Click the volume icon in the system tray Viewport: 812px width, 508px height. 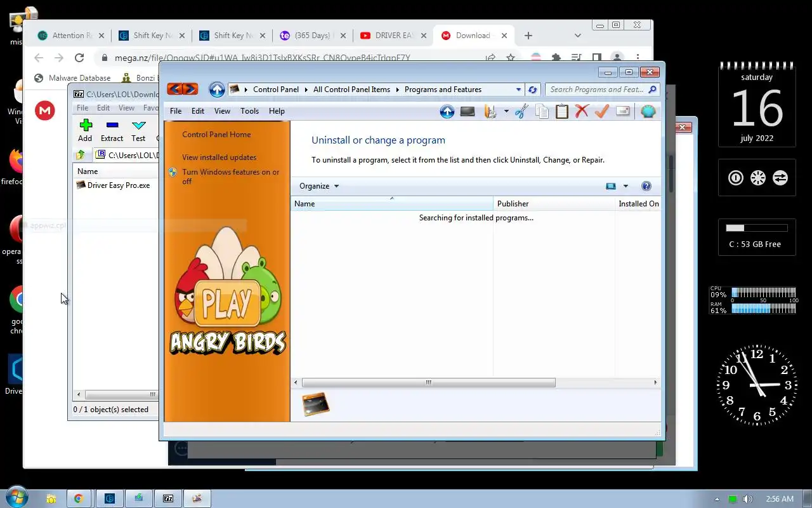tap(748, 499)
